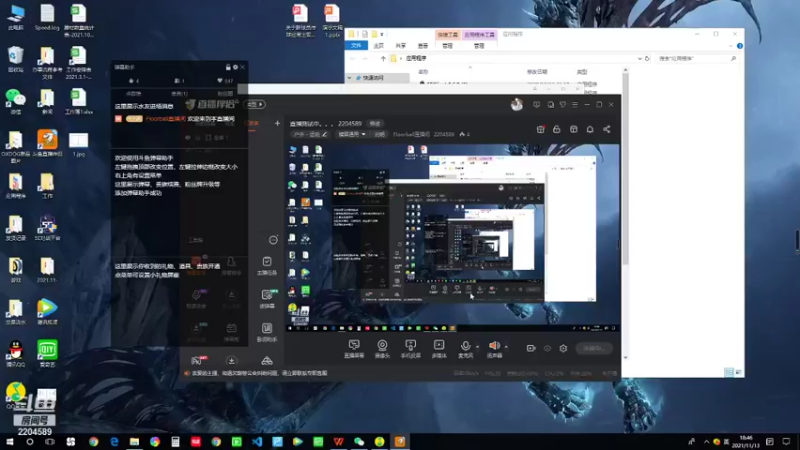This screenshot has height=450, width=800.
Task: Share the live room via share icon
Action: pyautogui.click(x=607, y=130)
